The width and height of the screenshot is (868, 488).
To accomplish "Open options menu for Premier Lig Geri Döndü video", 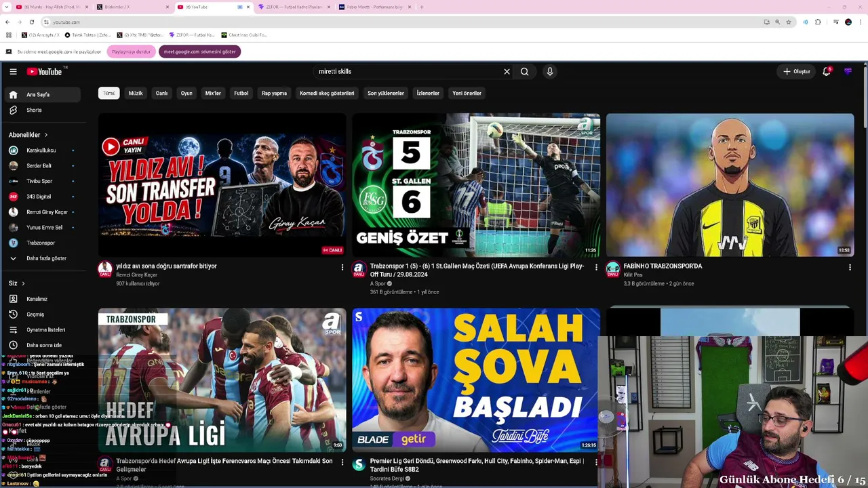I will click(596, 462).
